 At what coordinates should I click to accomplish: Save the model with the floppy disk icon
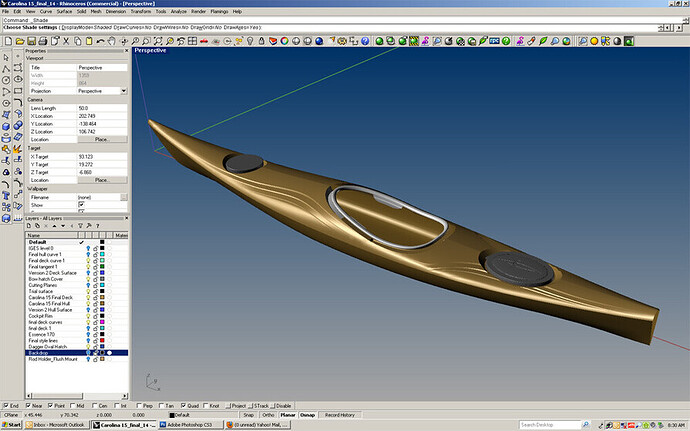[31, 41]
